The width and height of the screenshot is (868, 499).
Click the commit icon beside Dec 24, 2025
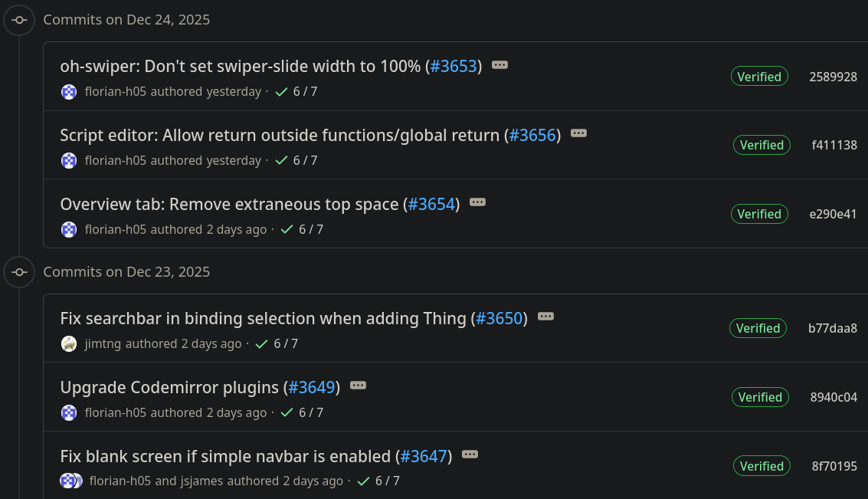coord(20,20)
